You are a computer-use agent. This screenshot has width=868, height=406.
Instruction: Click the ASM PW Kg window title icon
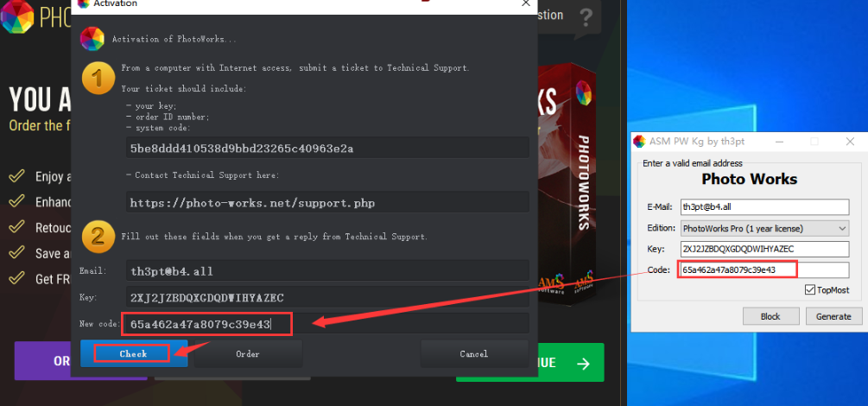pos(639,141)
